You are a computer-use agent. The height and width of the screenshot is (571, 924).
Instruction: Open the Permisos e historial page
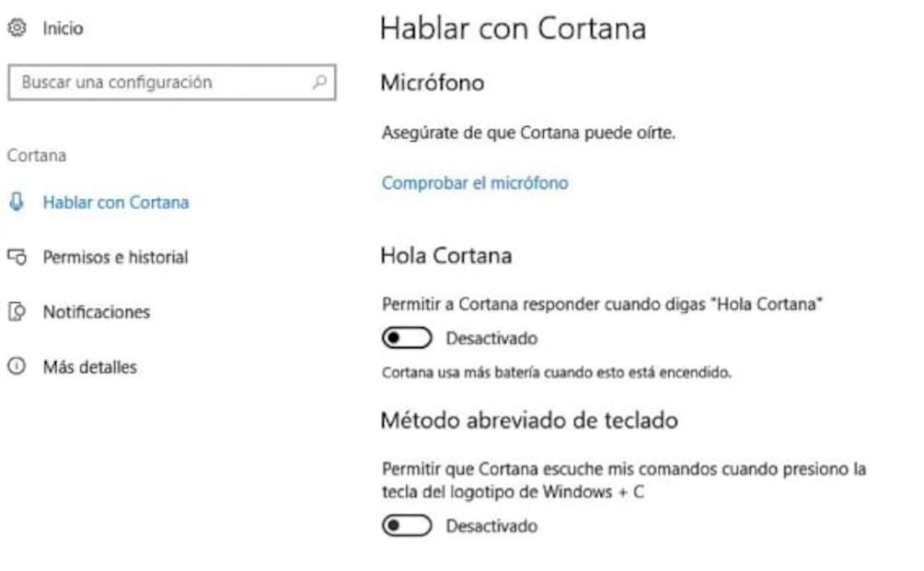(x=115, y=257)
